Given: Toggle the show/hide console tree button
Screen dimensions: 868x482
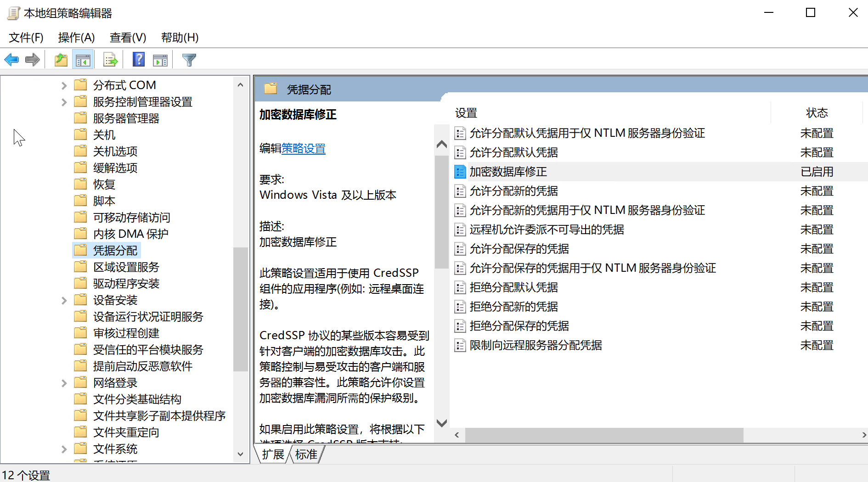Looking at the screenshot, I should coord(83,60).
